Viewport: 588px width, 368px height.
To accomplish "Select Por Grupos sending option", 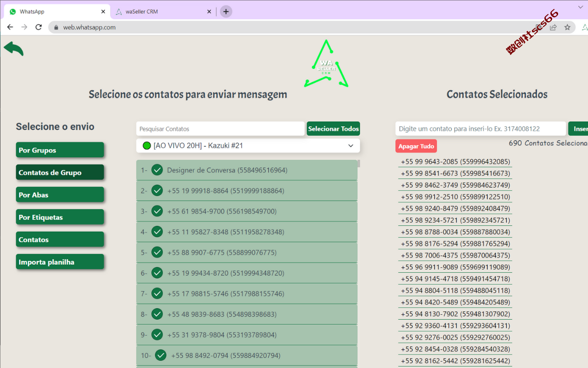I will [x=60, y=150].
